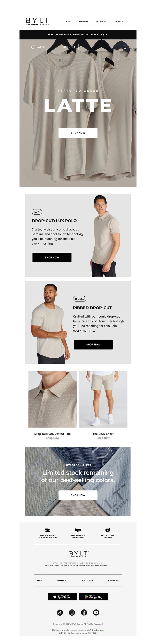Click the free shipping truck icon

[47, 530]
